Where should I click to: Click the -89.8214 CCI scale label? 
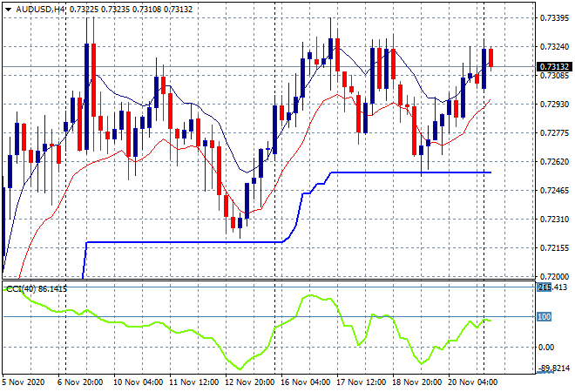point(554,368)
